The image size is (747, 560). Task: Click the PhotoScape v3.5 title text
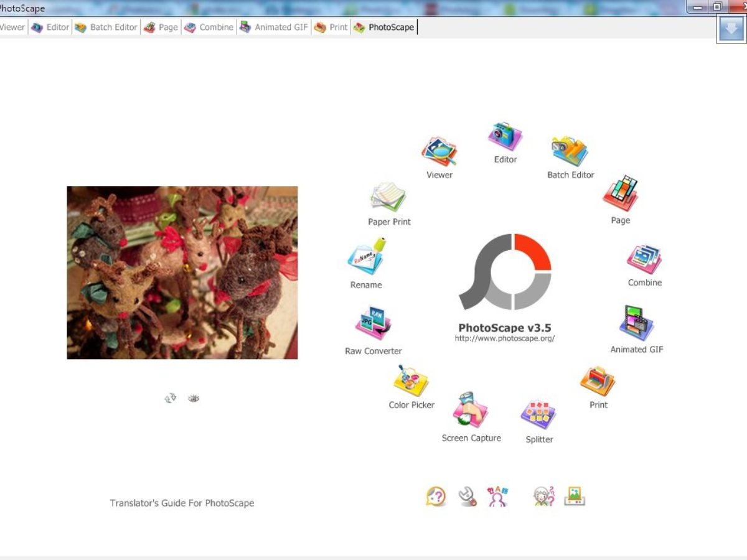tap(505, 328)
